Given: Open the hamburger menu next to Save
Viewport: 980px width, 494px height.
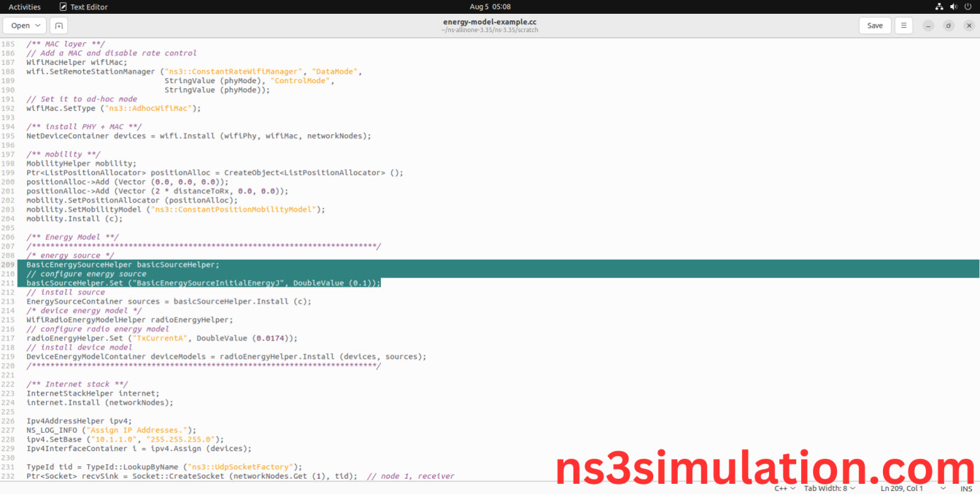Looking at the screenshot, I should pyautogui.click(x=903, y=25).
